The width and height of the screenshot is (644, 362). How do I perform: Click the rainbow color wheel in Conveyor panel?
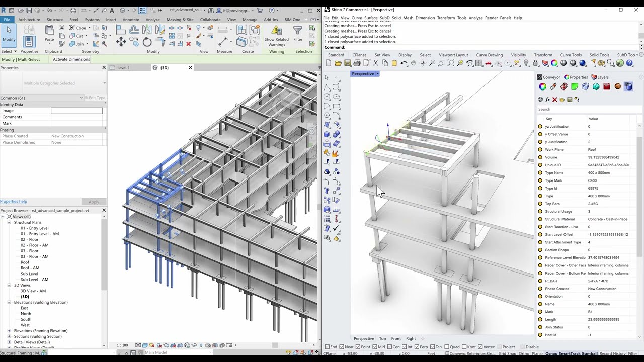pos(542,86)
